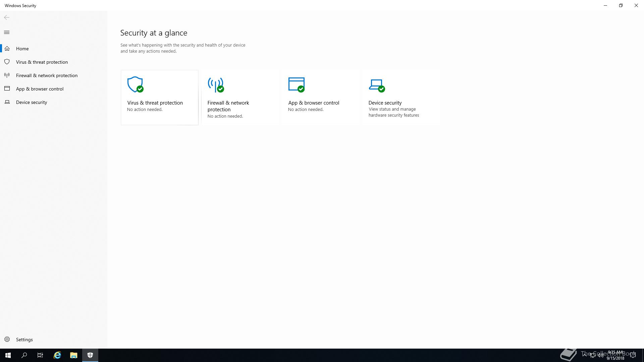Click the Windows Security taskbar icon
This screenshot has width=644, height=362.
tap(90, 355)
